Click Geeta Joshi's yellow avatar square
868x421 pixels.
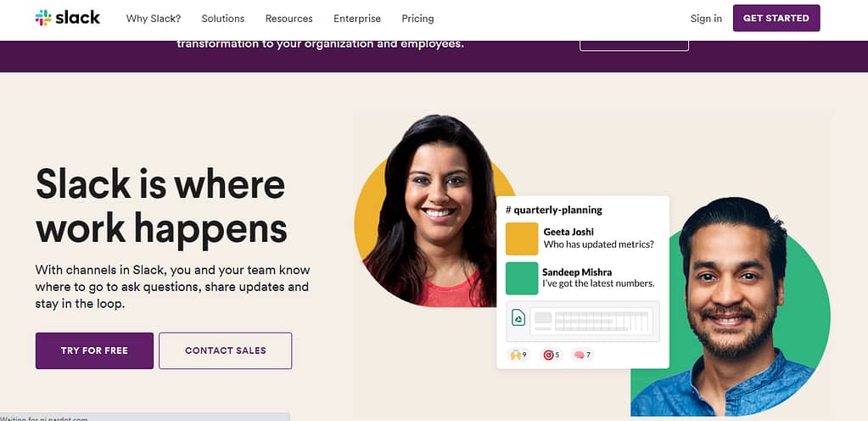click(522, 239)
